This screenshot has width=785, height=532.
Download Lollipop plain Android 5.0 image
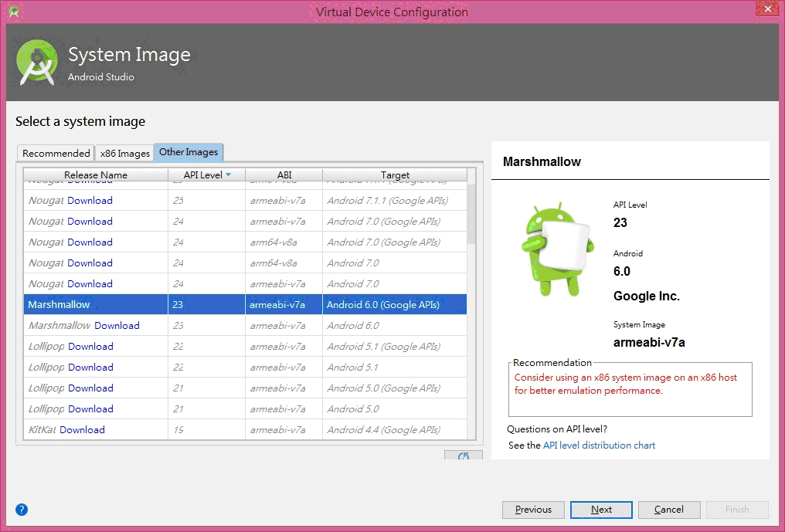(90, 409)
